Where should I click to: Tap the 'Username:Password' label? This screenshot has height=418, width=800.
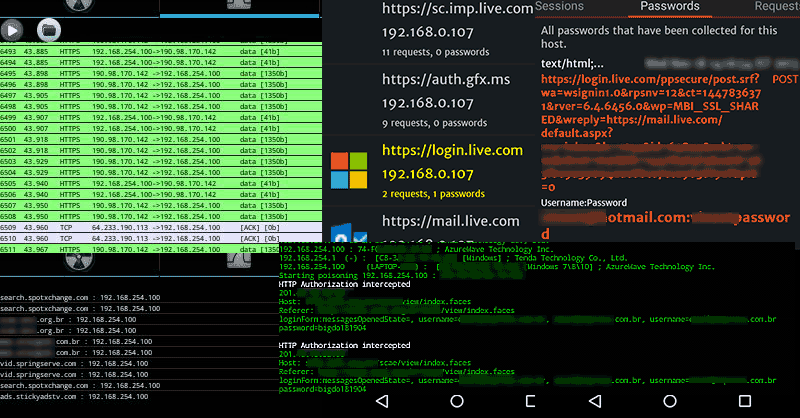[584, 203]
